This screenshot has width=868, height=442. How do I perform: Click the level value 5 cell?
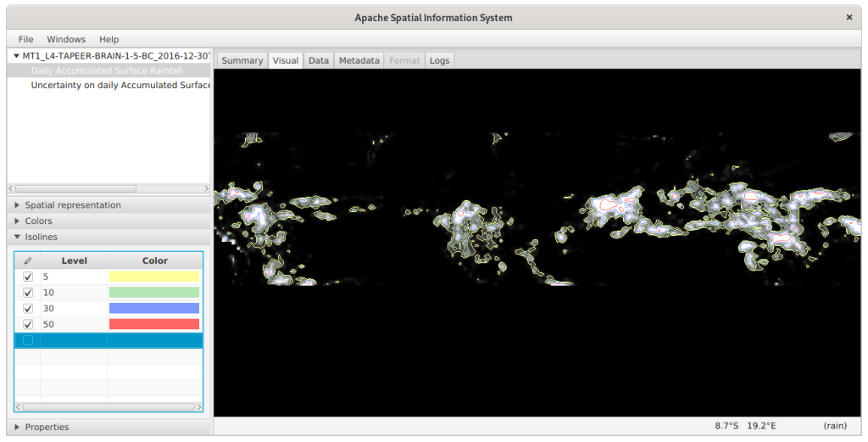75,277
